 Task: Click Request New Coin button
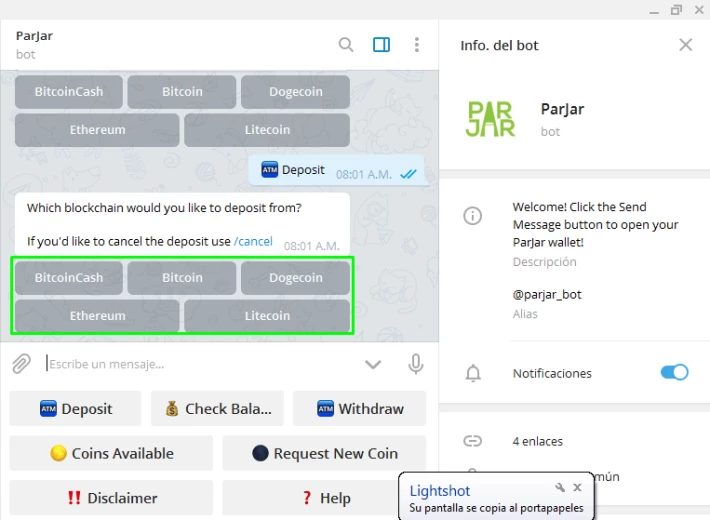click(324, 453)
